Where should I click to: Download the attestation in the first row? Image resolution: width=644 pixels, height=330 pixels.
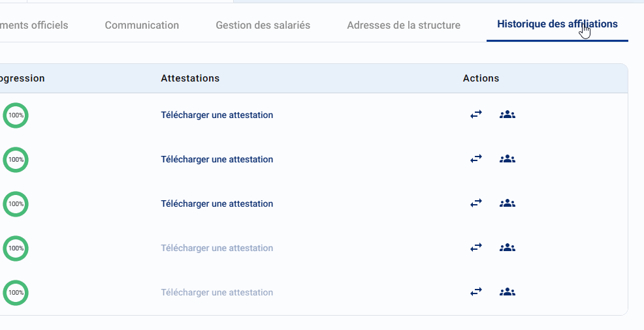(x=217, y=115)
